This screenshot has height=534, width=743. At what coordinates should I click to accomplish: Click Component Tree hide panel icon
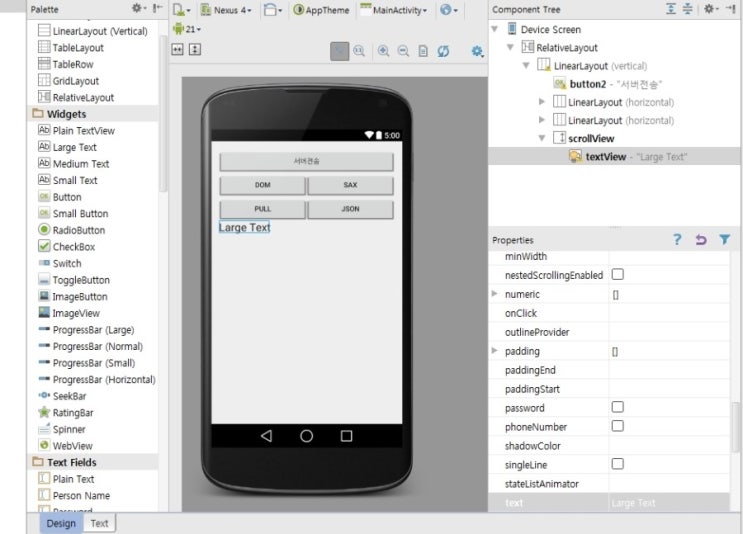[730, 9]
